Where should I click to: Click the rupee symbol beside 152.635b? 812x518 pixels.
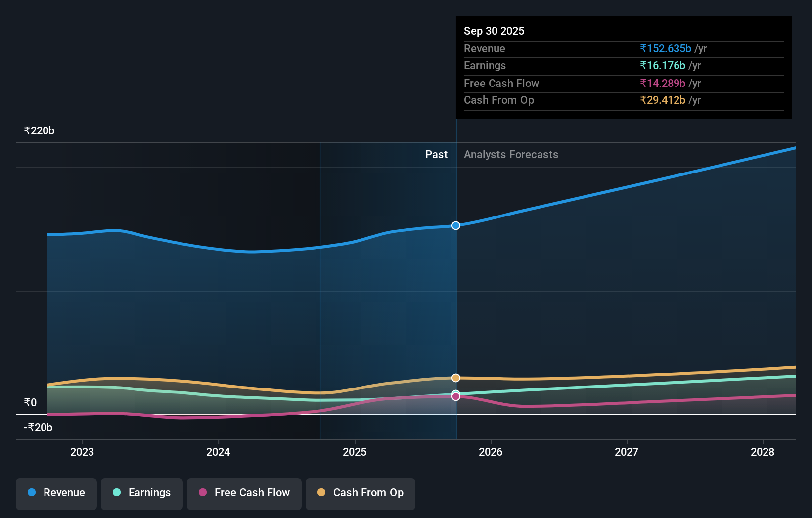pos(643,48)
